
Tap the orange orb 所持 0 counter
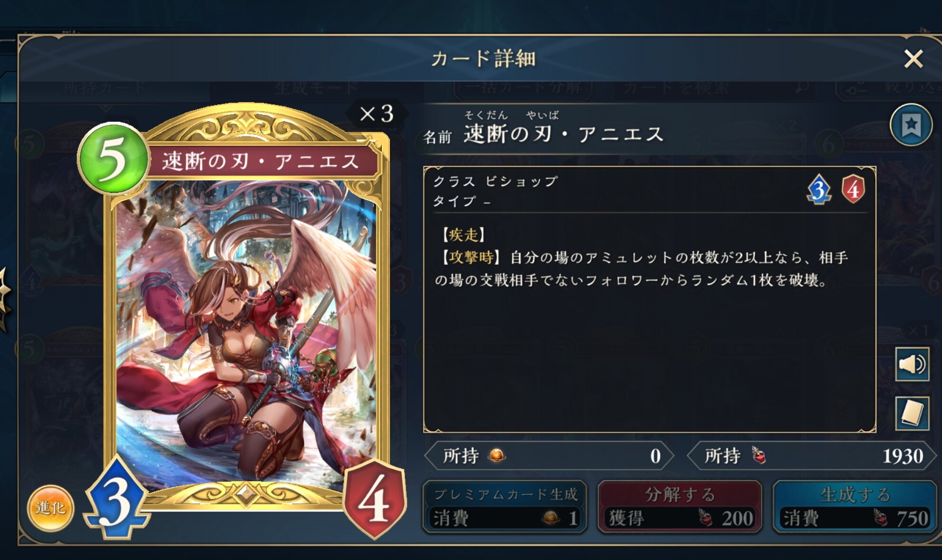pyautogui.click(x=550, y=456)
